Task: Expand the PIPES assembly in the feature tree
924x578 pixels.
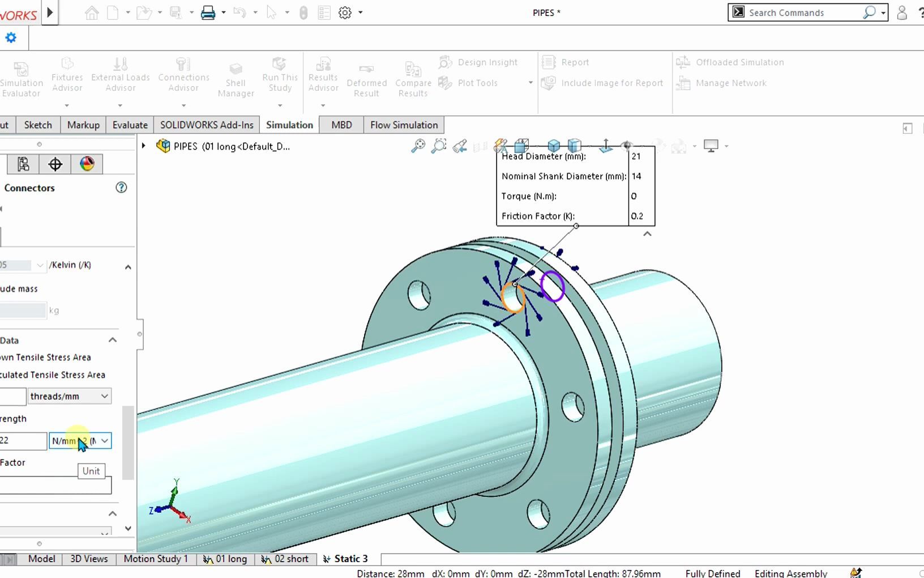Action: coord(144,146)
